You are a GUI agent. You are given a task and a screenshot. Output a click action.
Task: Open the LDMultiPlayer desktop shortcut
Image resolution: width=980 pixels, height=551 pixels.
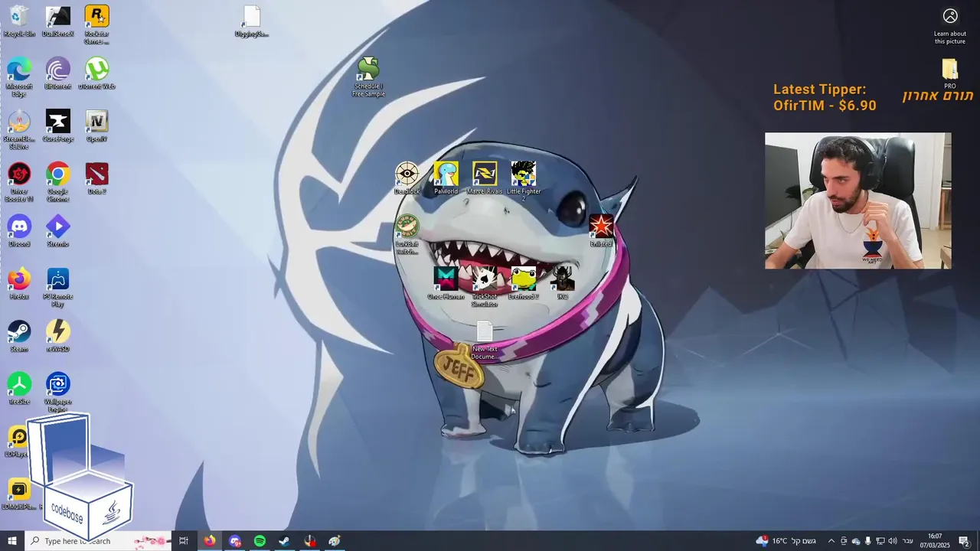click(19, 494)
